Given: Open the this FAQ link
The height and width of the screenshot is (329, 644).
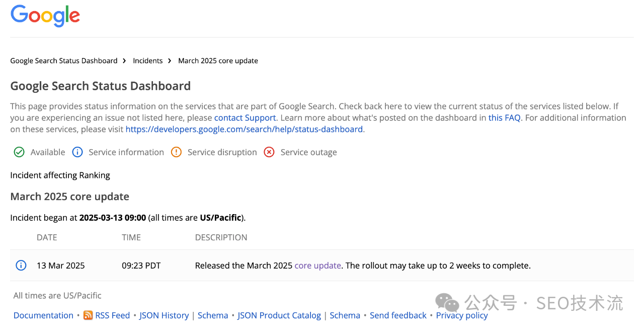Looking at the screenshot, I should [x=504, y=117].
